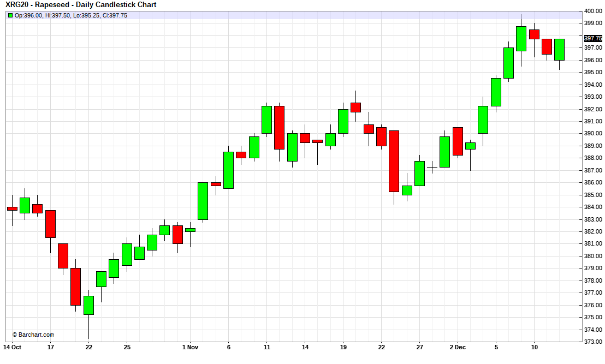The height and width of the screenshot is (364, 605).
Task: Click the 373.00 price axis label
Action: click(593, 342)
